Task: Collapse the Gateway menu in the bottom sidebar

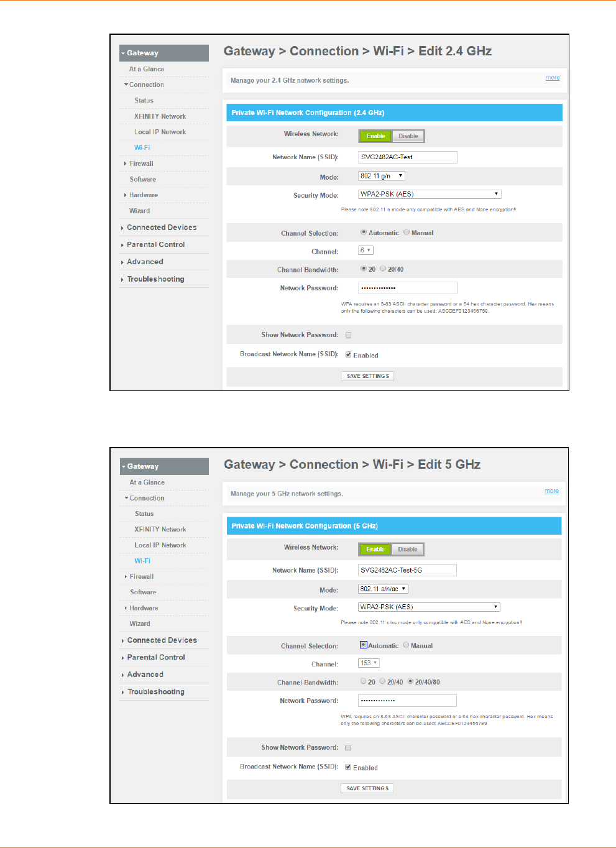Action: pyautogui.click(x=164, y=466)
